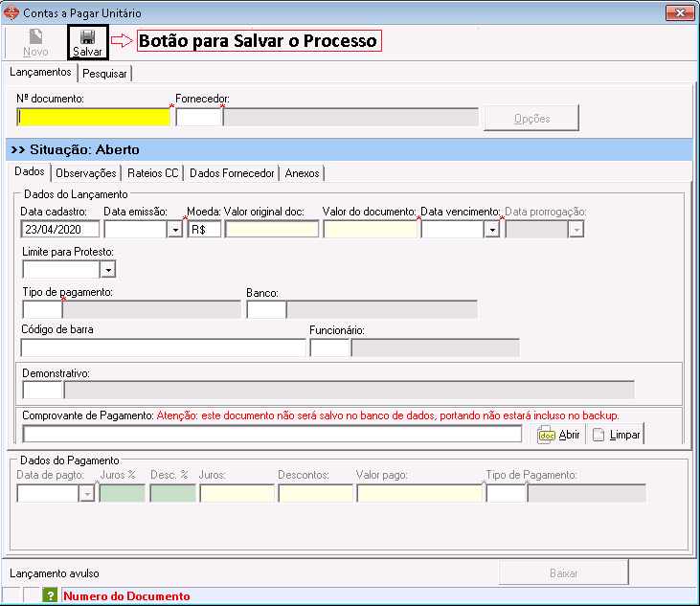Switch to the Pesquisar tab

104,74
